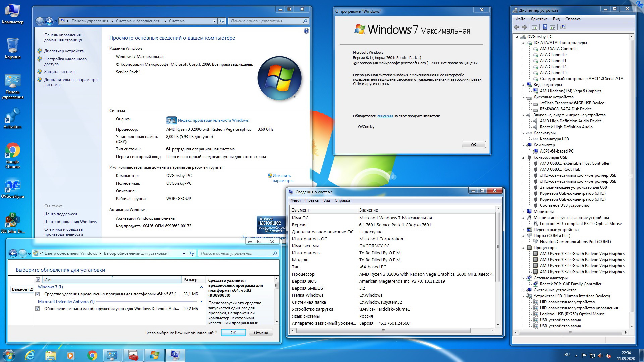Collapse the Windows 7 (1) update group
The width and height of the screenshot is (644, 362).
point(201,287)
